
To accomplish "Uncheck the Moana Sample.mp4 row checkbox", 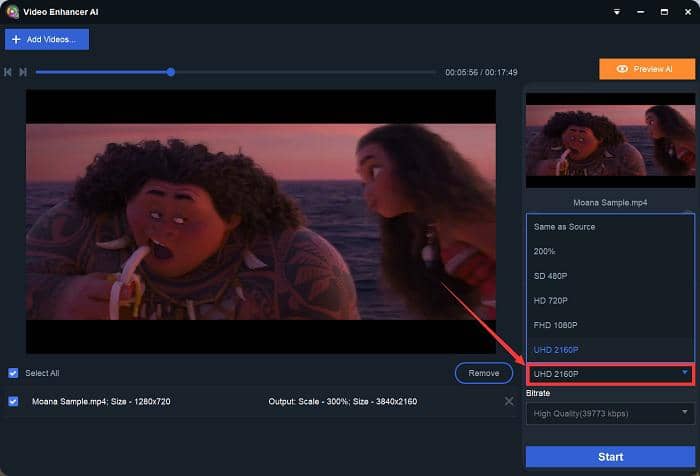I will [13, 401].
